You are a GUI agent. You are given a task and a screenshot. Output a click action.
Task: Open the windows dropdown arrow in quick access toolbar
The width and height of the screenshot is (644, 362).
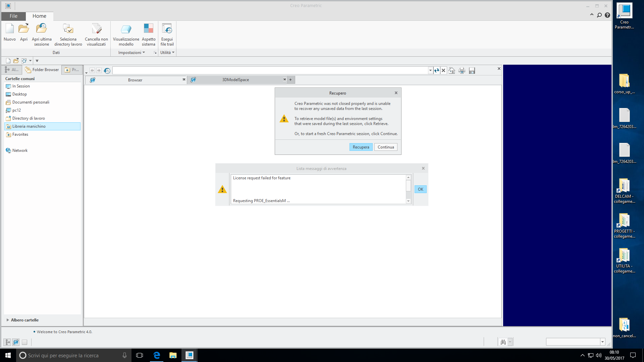30,61
